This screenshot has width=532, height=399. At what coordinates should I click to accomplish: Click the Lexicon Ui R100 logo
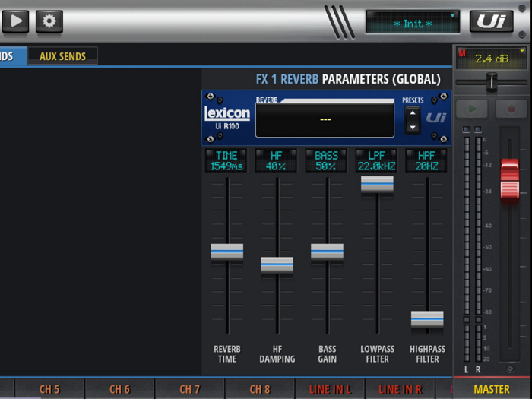click(x=227, y=118)
